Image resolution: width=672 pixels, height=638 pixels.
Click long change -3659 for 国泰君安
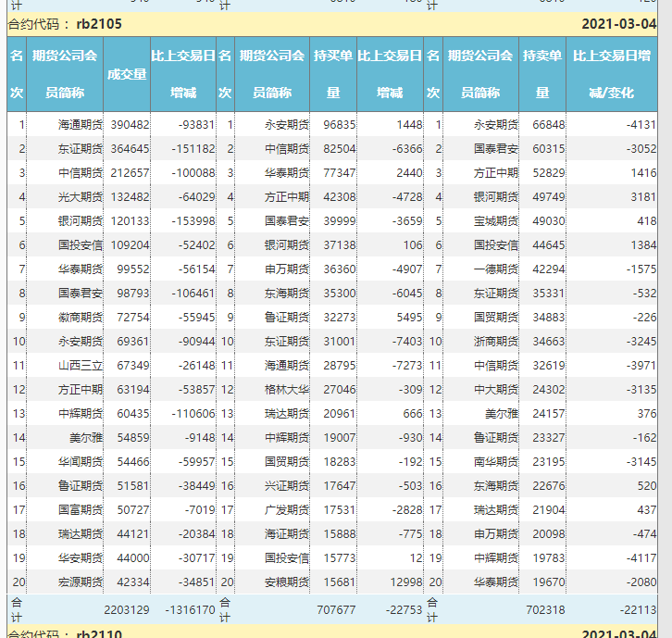point(407,220)
